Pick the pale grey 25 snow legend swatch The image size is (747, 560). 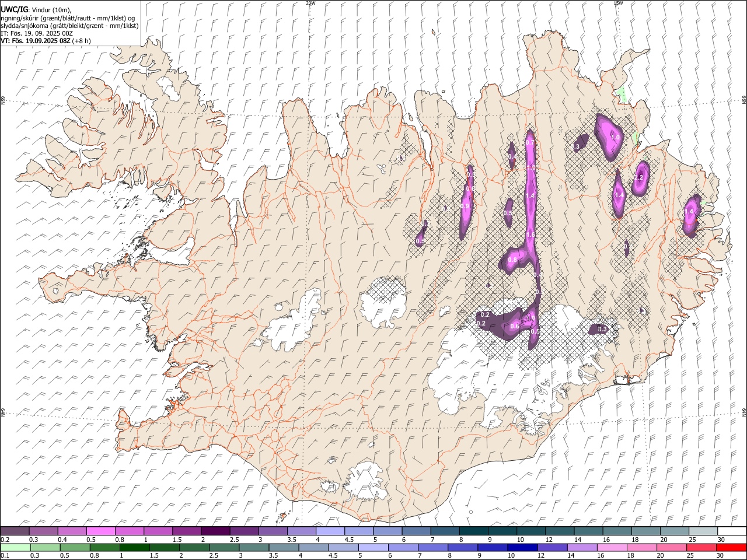point(704,531)
